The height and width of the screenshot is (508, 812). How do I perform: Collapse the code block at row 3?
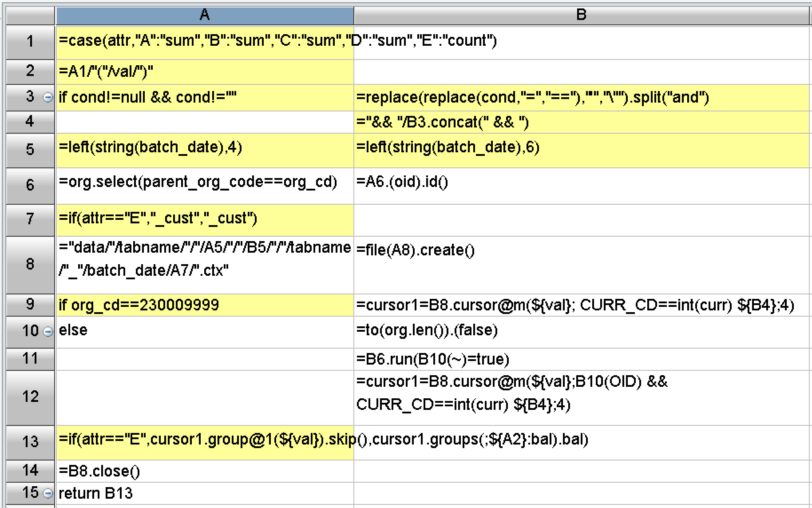coord(48,97)
